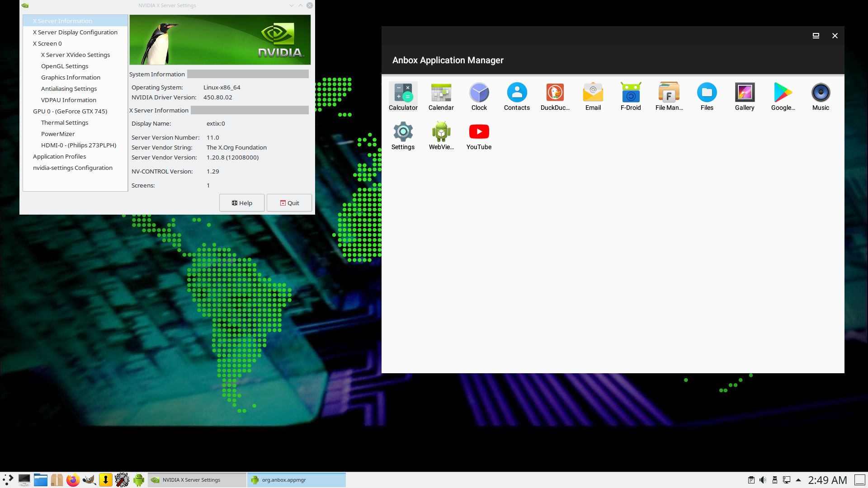Click the NVIDIA driver version 450.80.02
The width and height of the screenshot is (868, 488).
[217, 97]
